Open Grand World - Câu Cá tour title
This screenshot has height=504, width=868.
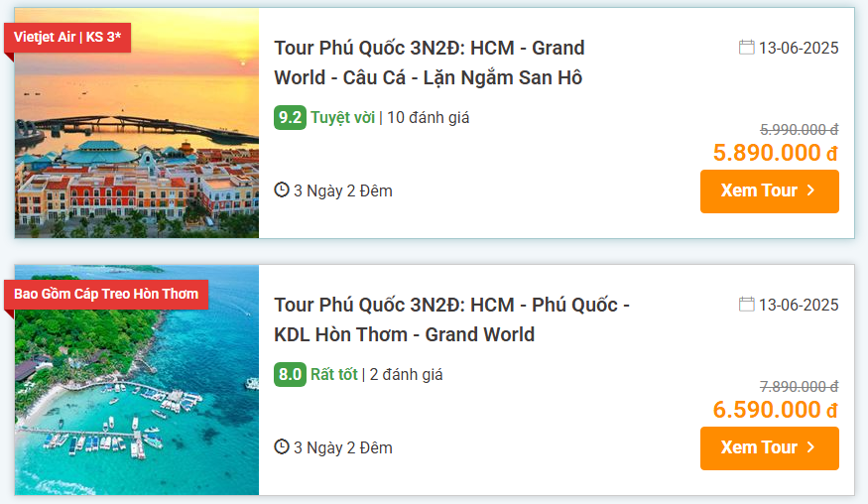[x=429, y=63]
